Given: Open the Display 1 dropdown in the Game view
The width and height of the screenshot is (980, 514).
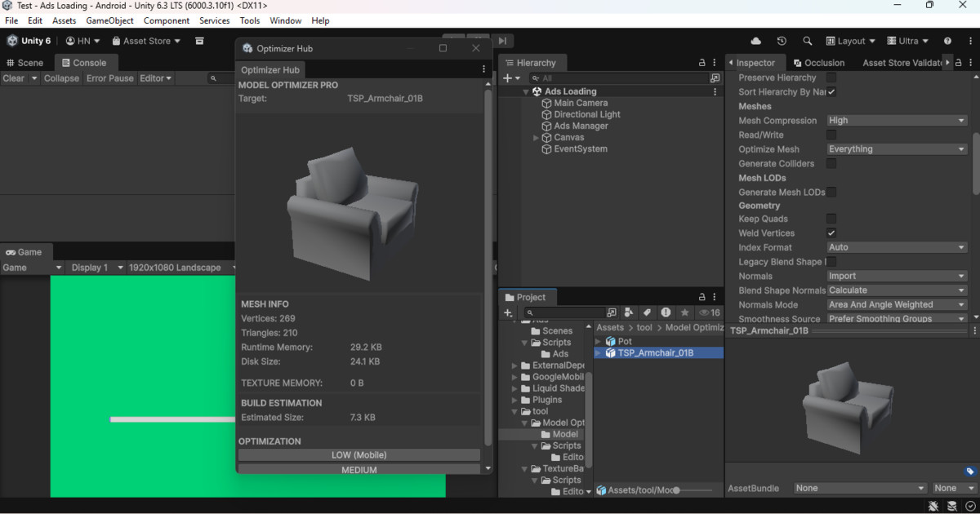Looking at the screenshot, I should point(96,268).
